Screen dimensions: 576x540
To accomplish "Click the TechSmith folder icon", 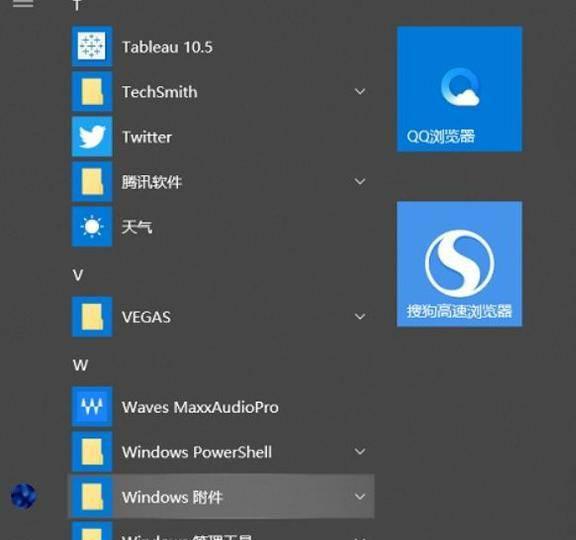I will [92, 91].
